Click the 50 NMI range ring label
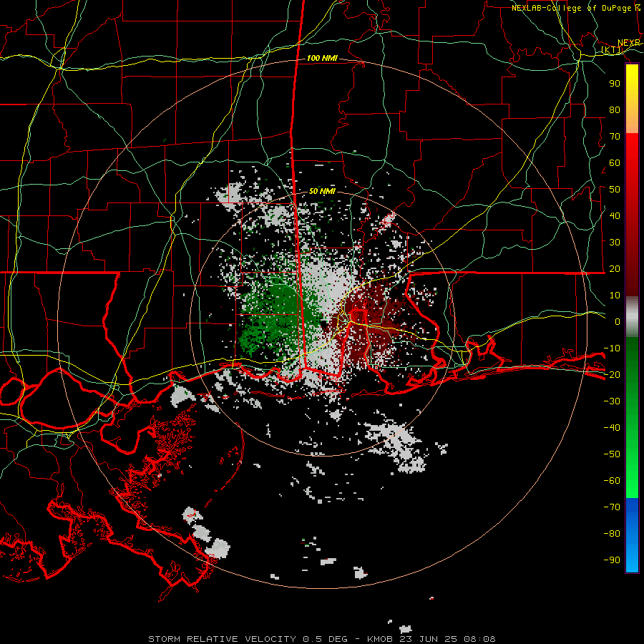Image resolution: width=644 pixels, height=644 pixels. [x=322, y=191]
